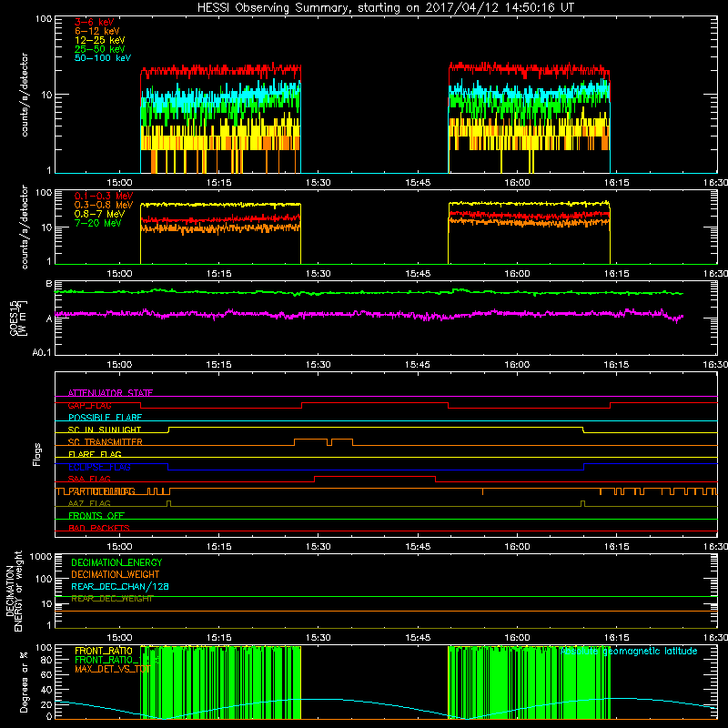Click the 12-25 keV legend label
728x728 pixels.
coord(100,40)
